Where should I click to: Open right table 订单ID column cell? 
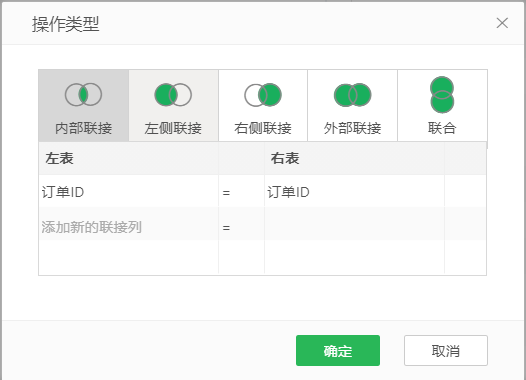click(354, 192)
